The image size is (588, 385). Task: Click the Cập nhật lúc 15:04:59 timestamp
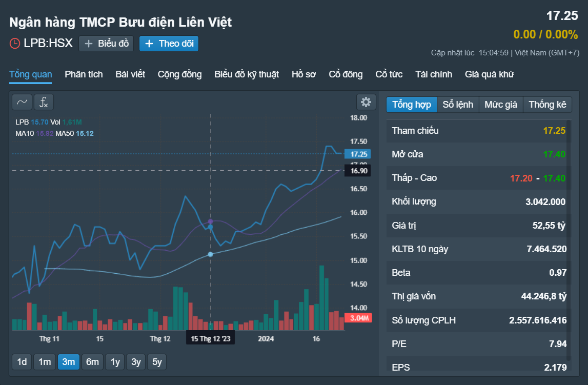[470, 53]
